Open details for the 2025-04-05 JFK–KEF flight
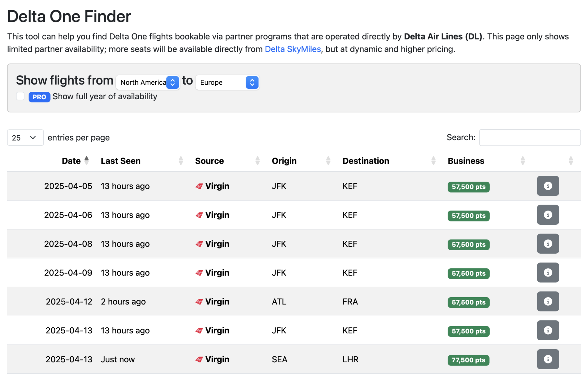Viewport: 588px width, 377px height. point(548,186)
